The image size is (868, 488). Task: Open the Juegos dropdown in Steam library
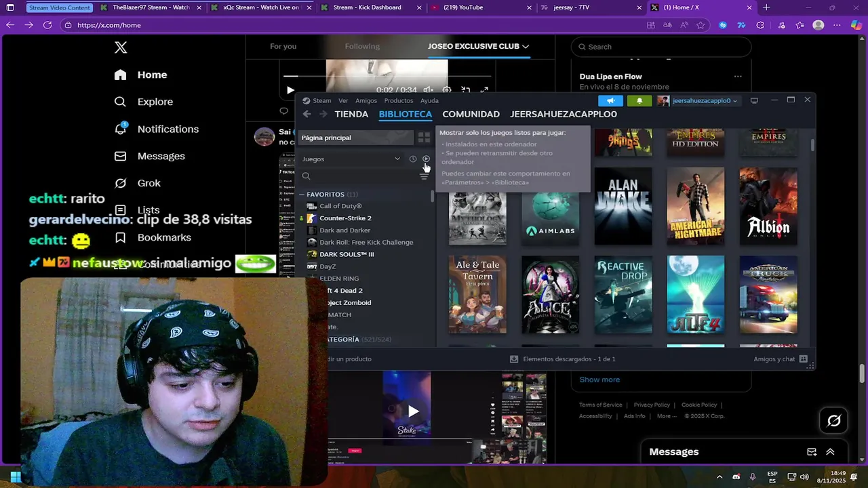pyautogui.click(x=351, y=159)
